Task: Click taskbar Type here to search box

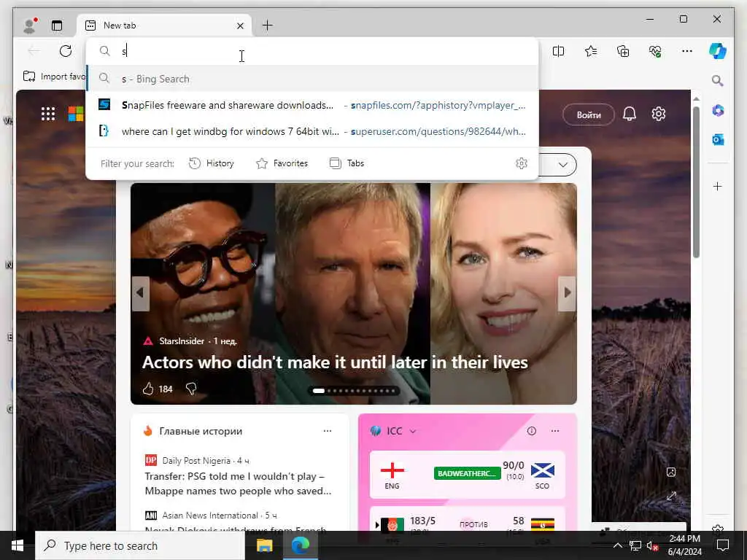Action: click(141, 545)
